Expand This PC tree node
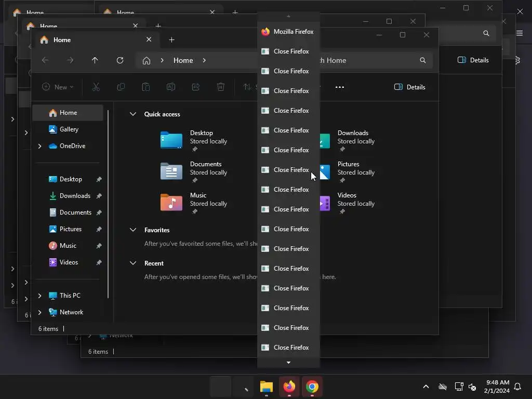 [39, 296]
